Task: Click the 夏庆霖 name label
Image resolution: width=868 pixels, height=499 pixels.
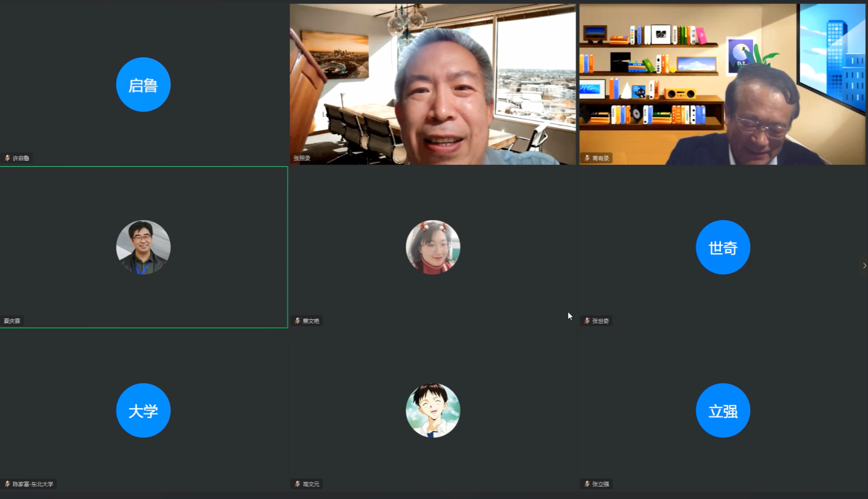Action: pyautogui.click(x=12, y=321)
